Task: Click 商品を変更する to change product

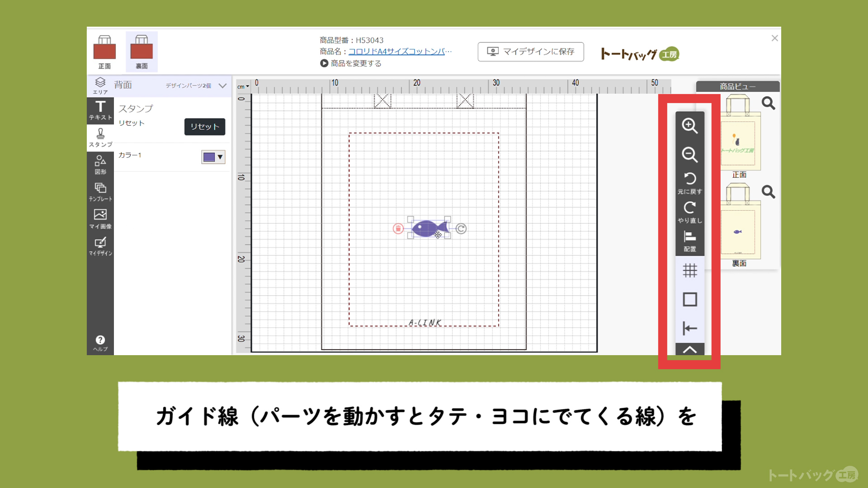Action: point(351,63)
